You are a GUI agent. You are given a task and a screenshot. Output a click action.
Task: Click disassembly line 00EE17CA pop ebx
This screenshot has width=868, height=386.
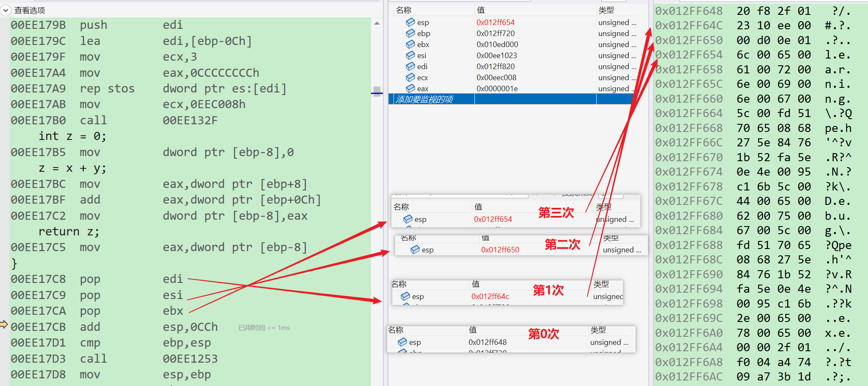click(x=97, y=311)
